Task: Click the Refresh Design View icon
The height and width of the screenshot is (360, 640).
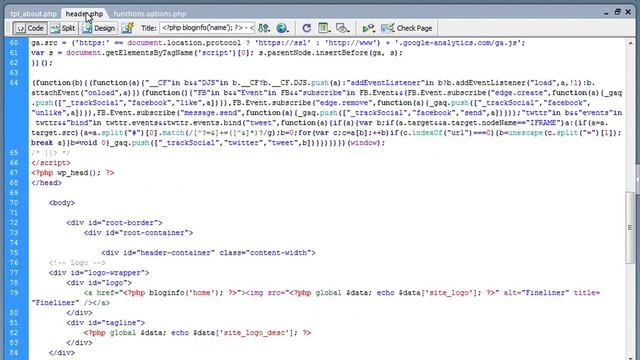Action: tap(307, 28)
